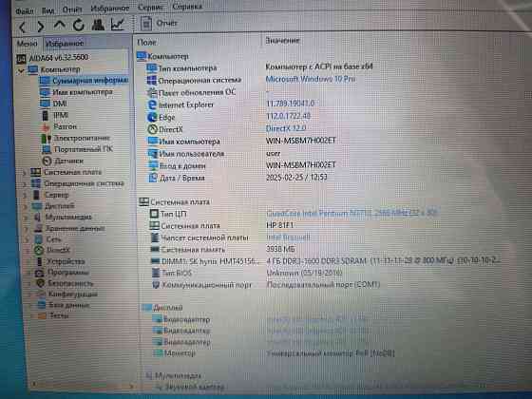Expand Операционная система tree node
This screenshot has width=532, height=399.
click(25, 184)
